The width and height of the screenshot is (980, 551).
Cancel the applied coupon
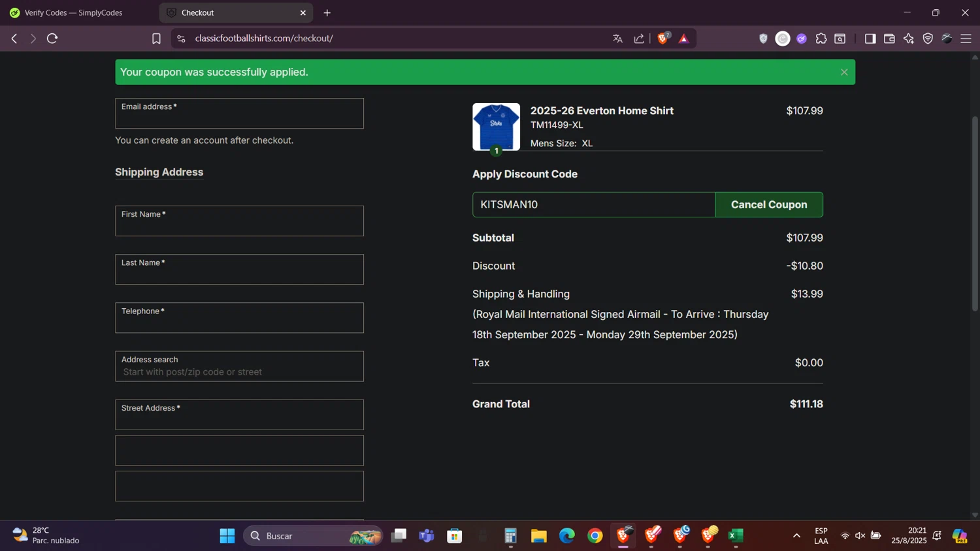click(769, 204)
